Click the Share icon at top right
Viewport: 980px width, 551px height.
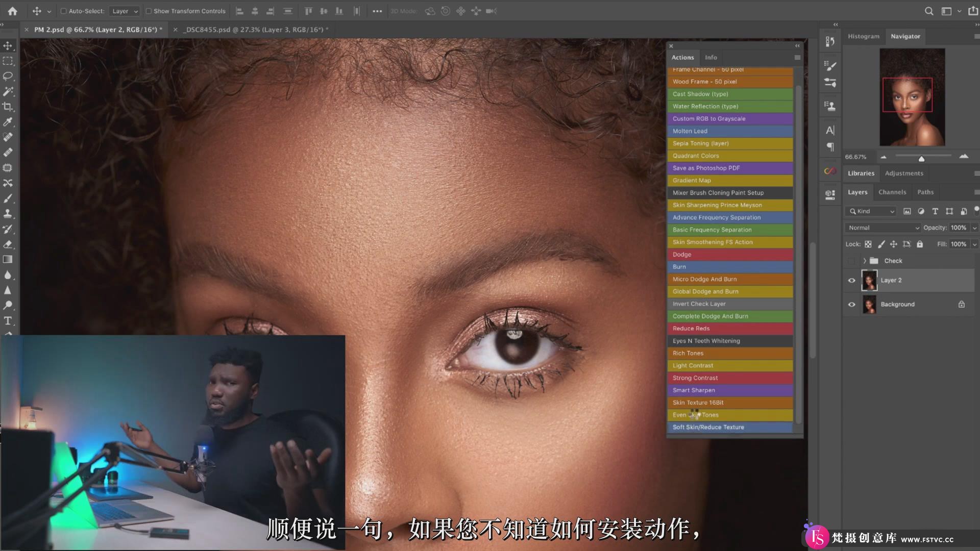973,11
